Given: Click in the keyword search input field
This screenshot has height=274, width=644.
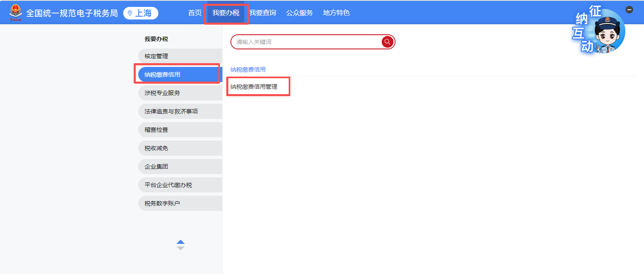Looking at the screenshot, I should (306, 42).
